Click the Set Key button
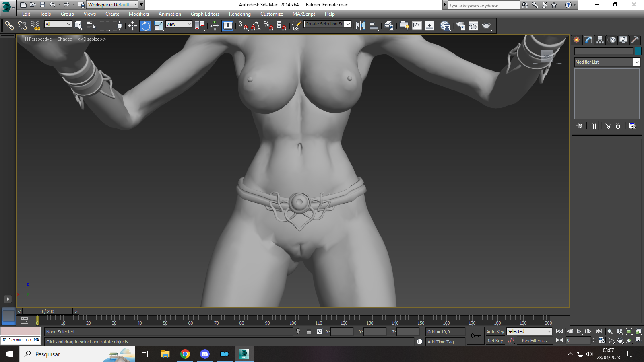This screenshot has height=362, width=644. 495,341
